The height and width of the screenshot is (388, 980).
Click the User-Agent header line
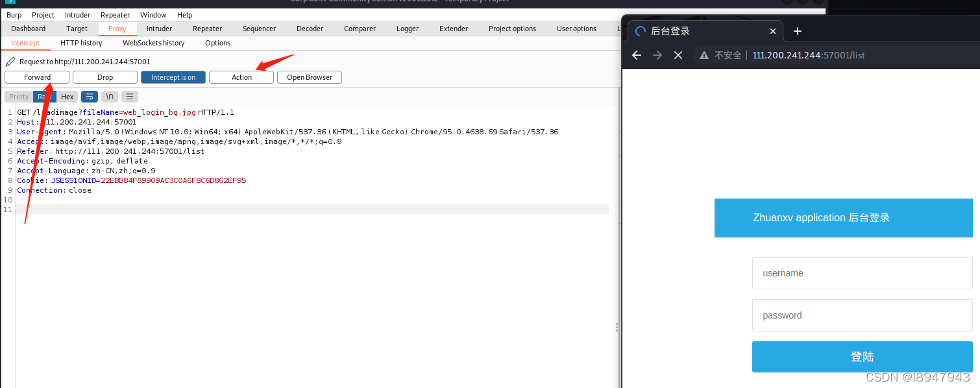pos(288,132)
